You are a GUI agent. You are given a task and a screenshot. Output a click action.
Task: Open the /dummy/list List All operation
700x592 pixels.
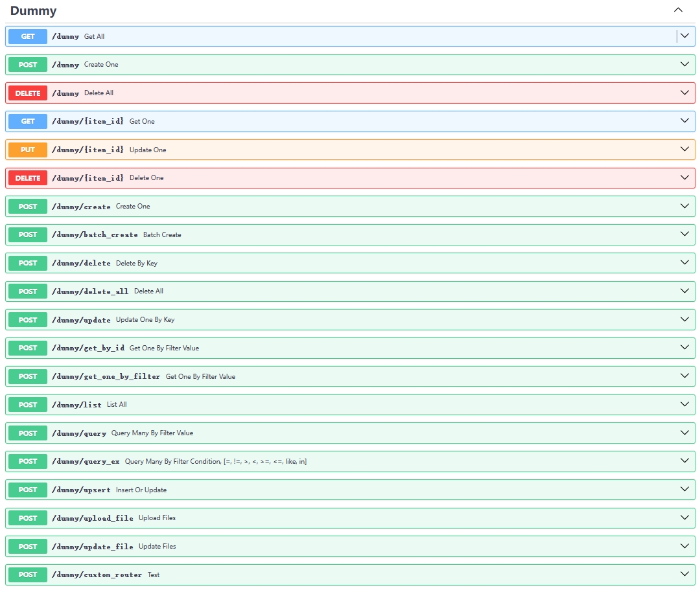[x=684, y=404]
